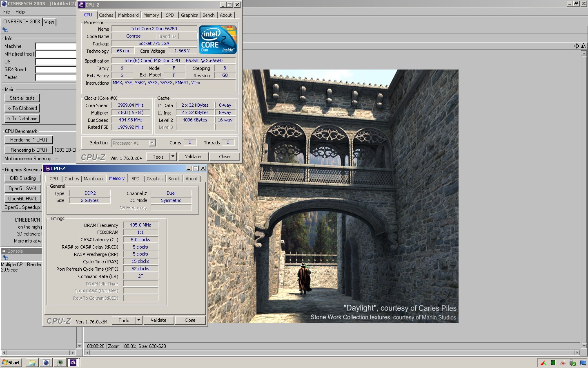Open Tools dropdown arrow in CPU-Z Memory window
The height and width of the screenshot is (368, 588).
138,320
